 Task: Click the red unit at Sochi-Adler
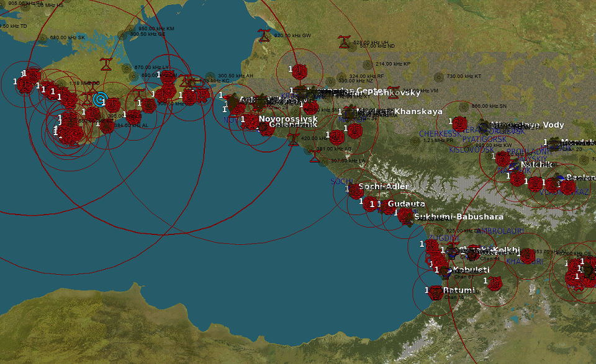pyautogui.click(x=356, y=191)
